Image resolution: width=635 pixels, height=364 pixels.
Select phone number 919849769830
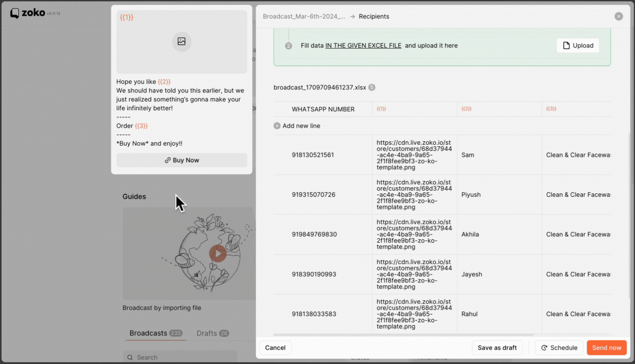pos(314,234)
